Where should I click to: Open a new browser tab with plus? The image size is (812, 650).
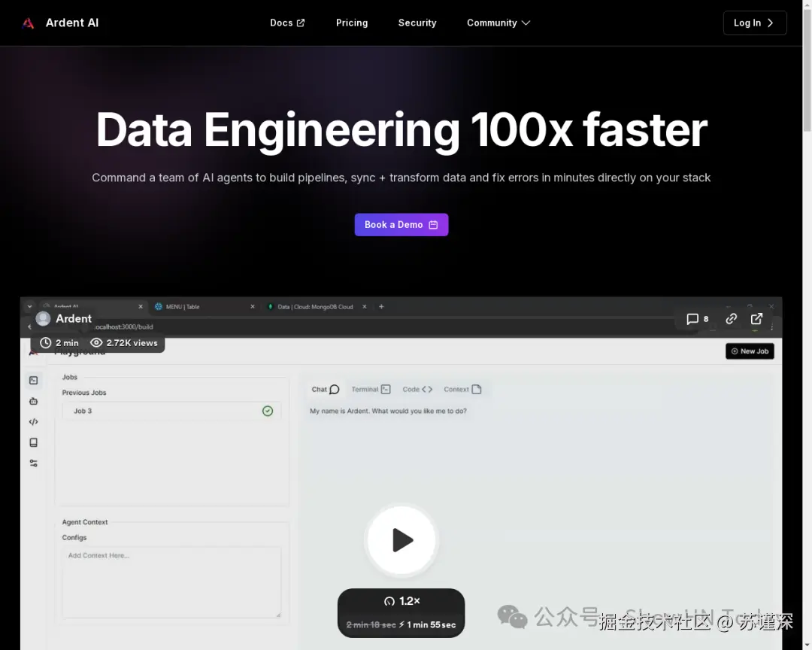[381, 307]
